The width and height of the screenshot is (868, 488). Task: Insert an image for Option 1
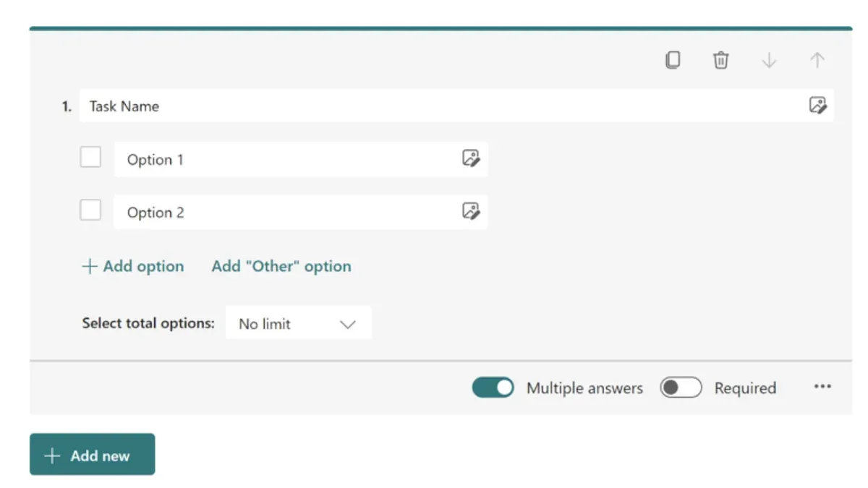(471, 158)
